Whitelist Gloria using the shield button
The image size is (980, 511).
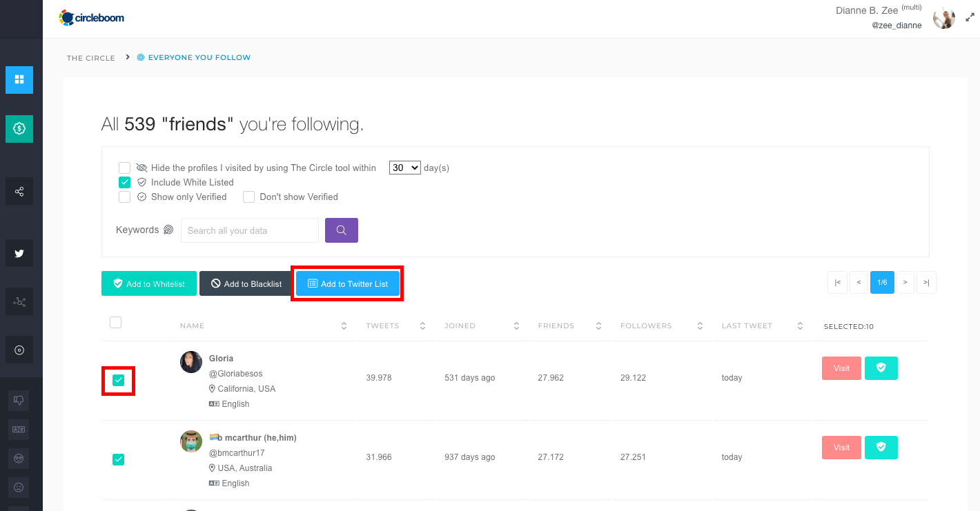[x=881, y=368]
